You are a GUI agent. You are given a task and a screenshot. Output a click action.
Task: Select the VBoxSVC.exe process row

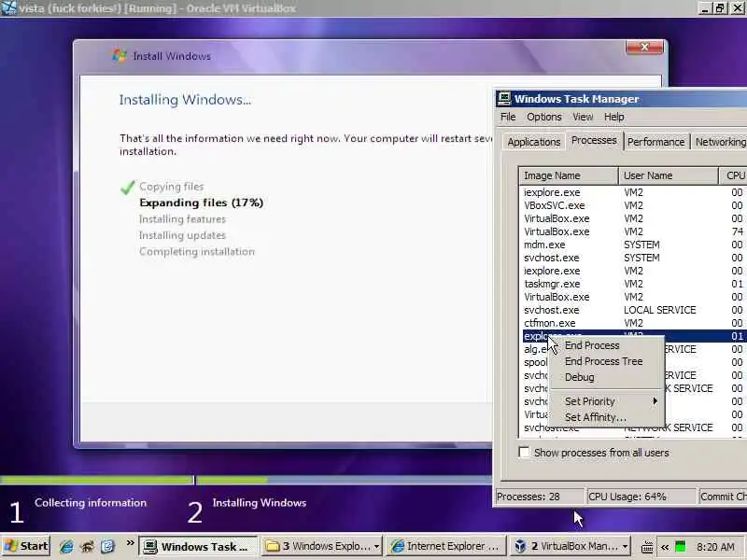(635, 205)
